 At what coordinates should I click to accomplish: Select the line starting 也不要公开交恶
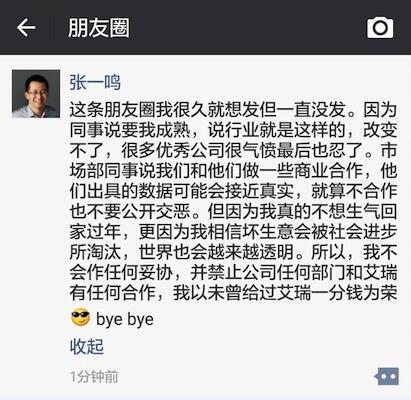pos(233,212)
